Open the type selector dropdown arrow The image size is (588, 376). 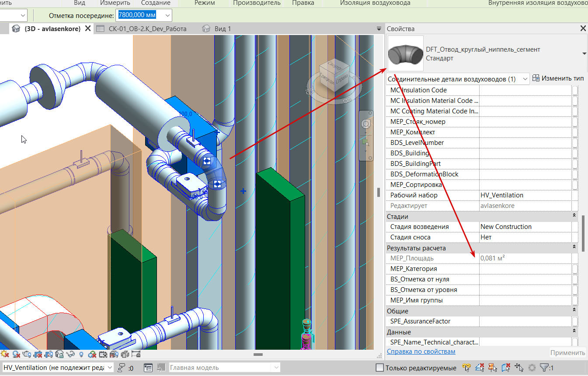point(584,53)
